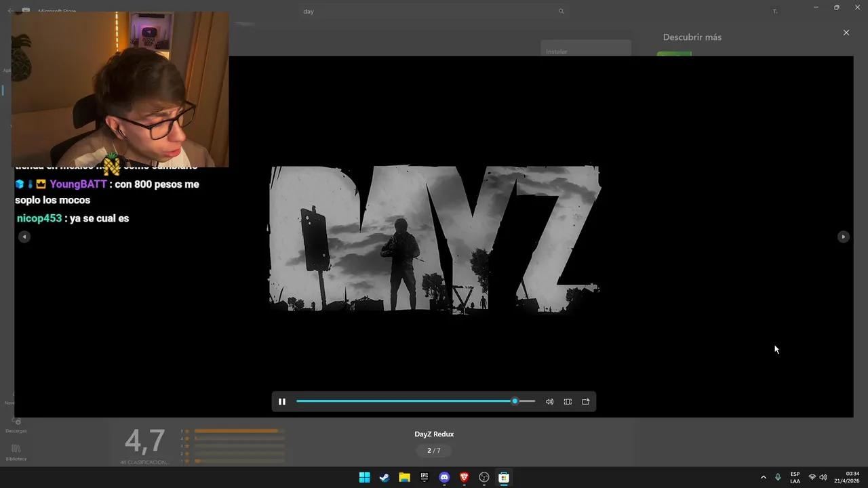Open File Explorer from the taskbar

404,477
